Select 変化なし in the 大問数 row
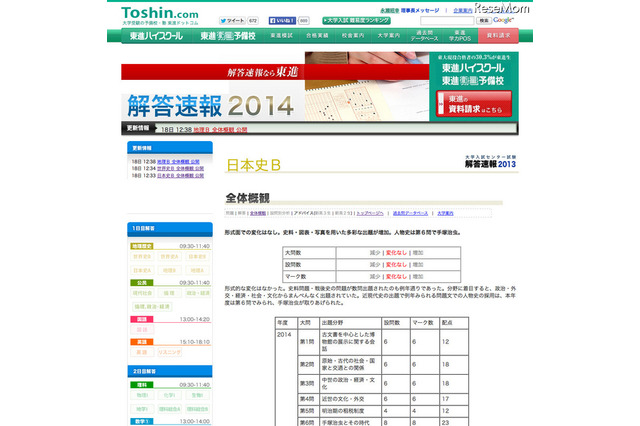The height and width of the screenshot is (426, 640). [396, 253]
